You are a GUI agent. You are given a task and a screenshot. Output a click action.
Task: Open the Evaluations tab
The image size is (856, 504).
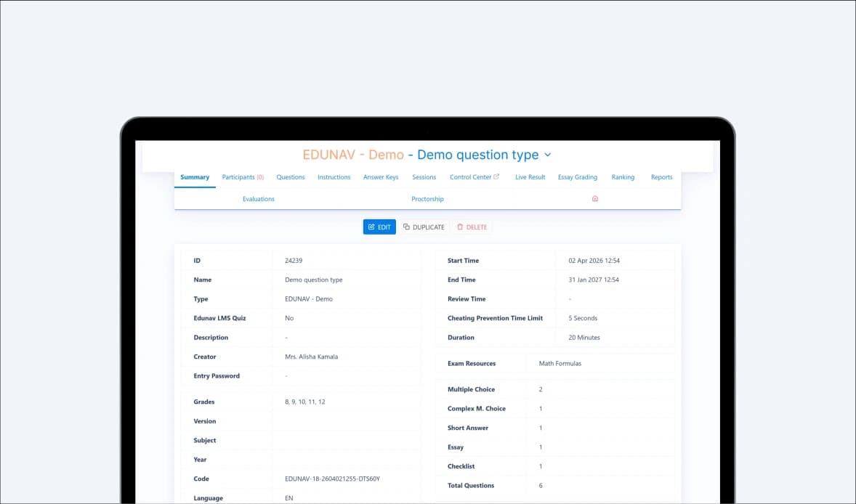[x=259, y=199]
